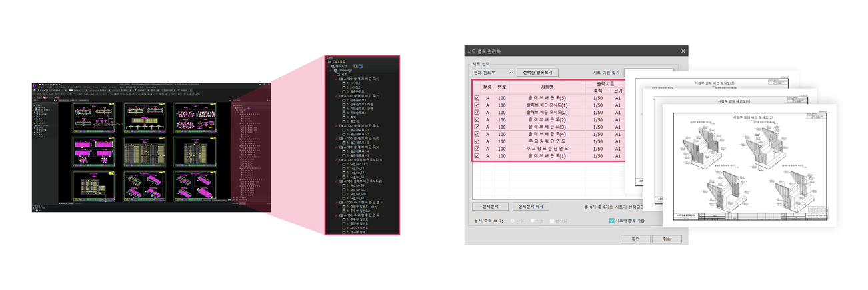
Task: Toggle the 시트배열에 따름 checkbox
Action: point(611,221)
